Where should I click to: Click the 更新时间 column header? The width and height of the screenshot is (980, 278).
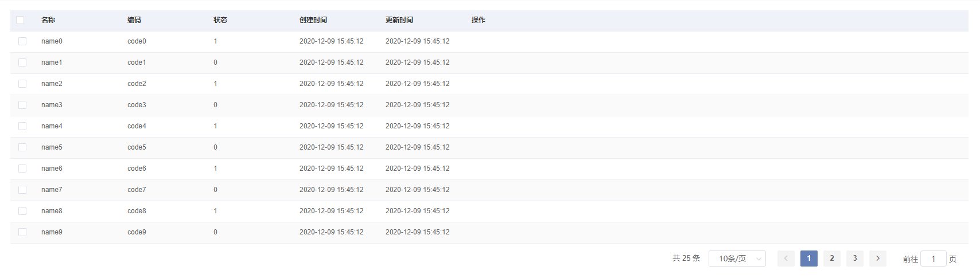point(399,20)
